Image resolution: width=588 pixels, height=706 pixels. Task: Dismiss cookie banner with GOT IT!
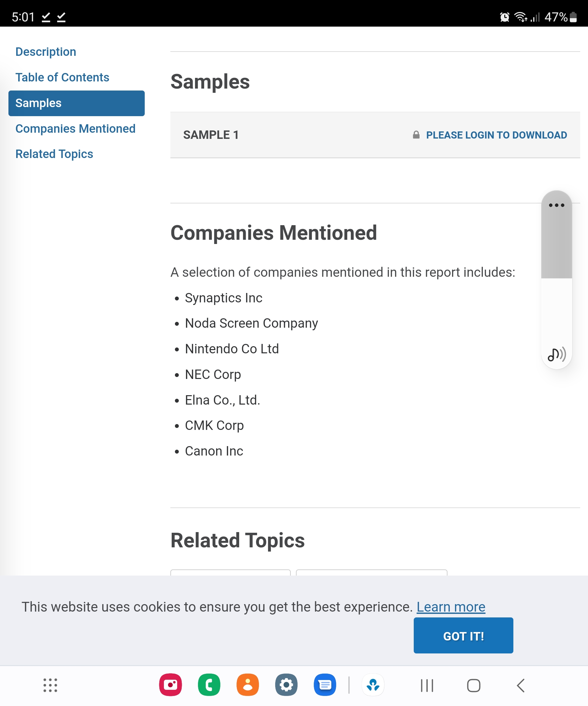(x=463, y=636)
